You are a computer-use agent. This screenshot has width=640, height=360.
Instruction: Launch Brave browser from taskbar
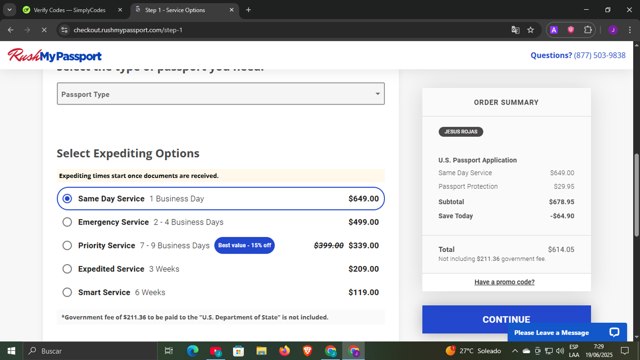[x=307, y=351]
